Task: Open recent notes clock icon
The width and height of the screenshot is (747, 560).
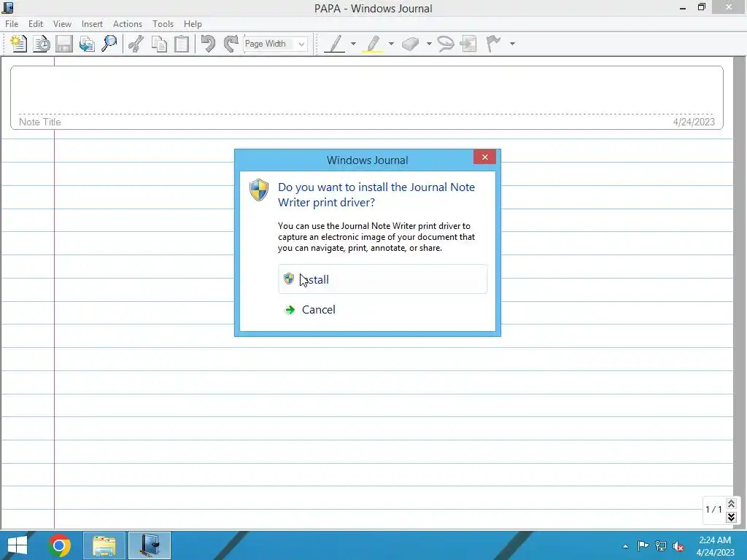Action: 42,44
